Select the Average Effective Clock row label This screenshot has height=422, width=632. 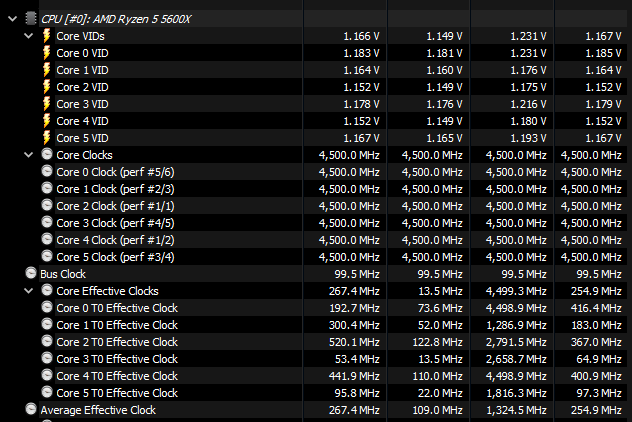[x=98, y=410]
